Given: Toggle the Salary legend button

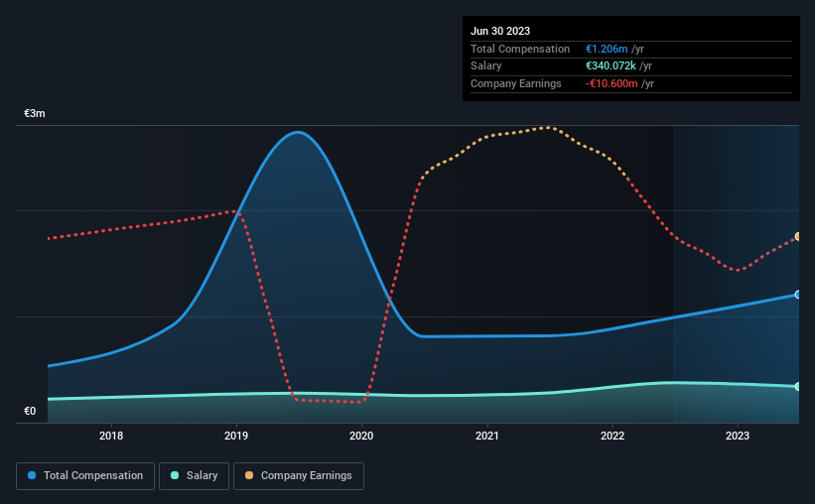Looking at the screenshot, I should 194,476.
